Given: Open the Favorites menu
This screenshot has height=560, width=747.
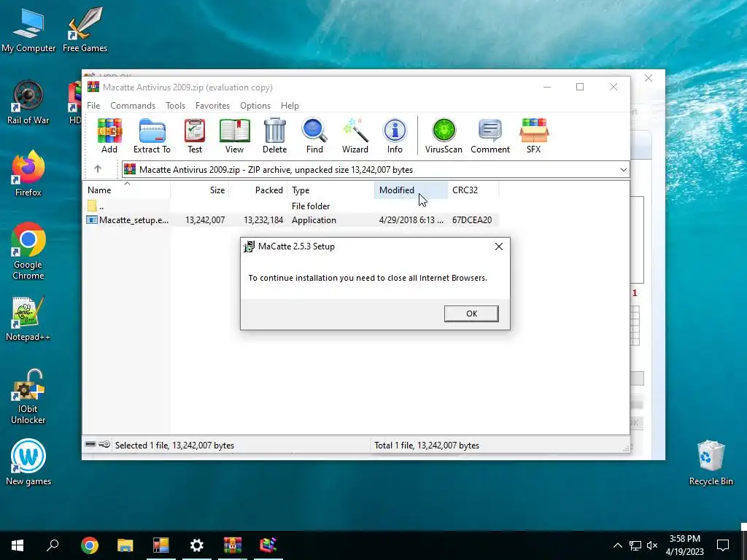Looking at the screenshot, I should pyautogui.click(x=212, y=106).
